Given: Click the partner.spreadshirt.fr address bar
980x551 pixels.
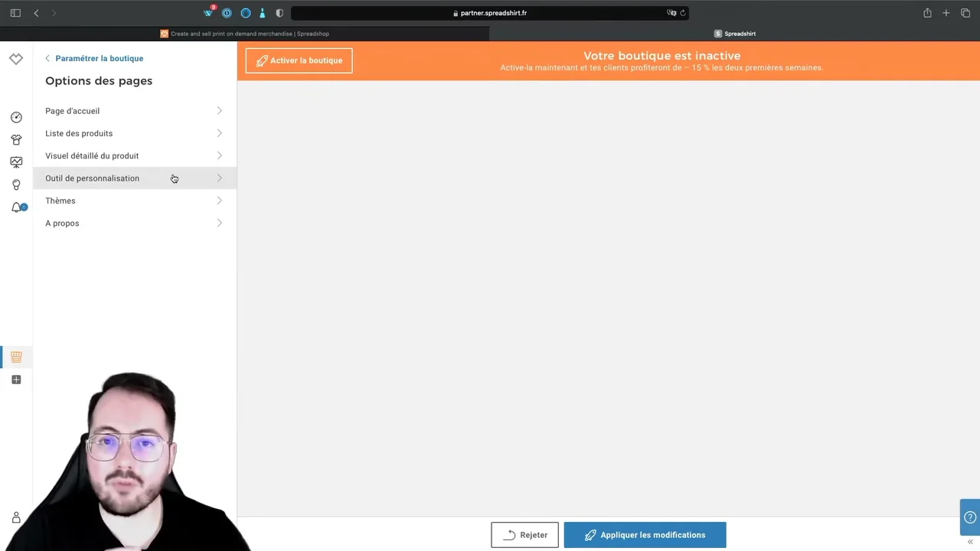Looking at the screenshot, I should point(490,13).
